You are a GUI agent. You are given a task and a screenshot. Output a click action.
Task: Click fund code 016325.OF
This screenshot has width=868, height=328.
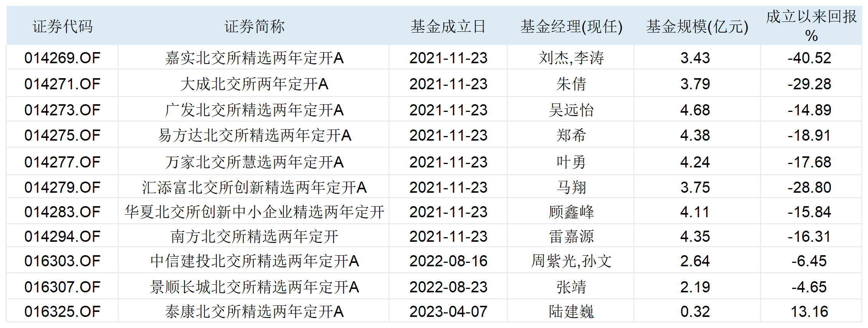(x=62, y=312)
